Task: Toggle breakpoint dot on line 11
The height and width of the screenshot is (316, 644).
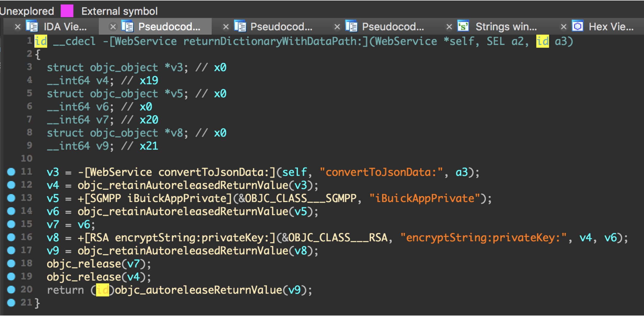Action: [x=11, y=172]
